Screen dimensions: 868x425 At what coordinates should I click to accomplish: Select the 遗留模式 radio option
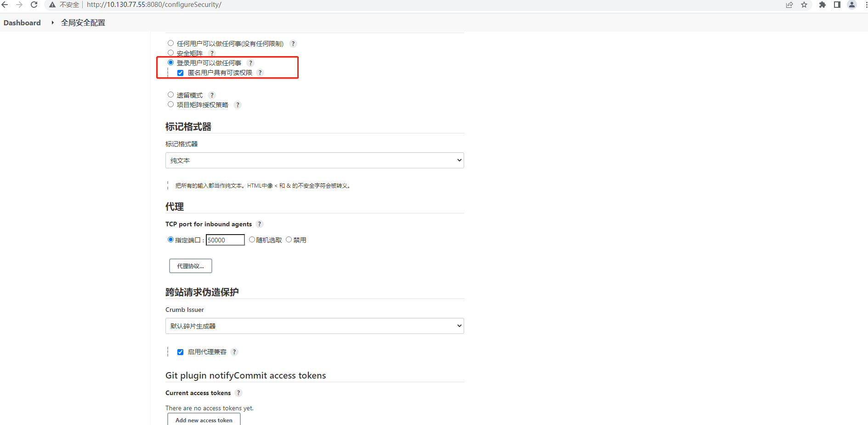click(170, 95)
